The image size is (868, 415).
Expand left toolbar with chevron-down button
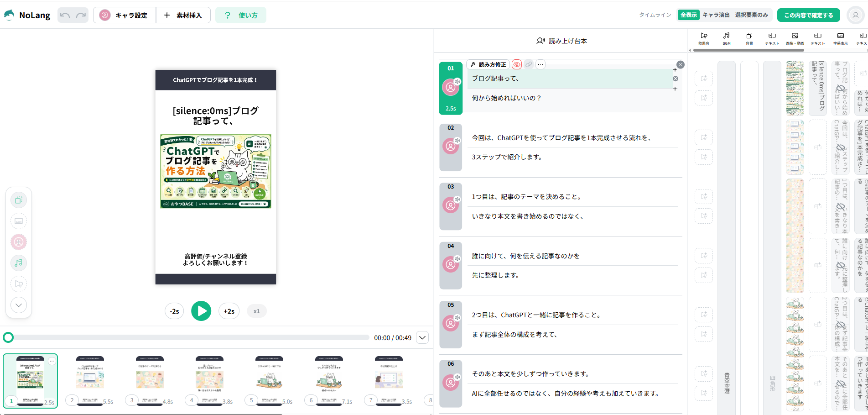[x=19, y=305]
